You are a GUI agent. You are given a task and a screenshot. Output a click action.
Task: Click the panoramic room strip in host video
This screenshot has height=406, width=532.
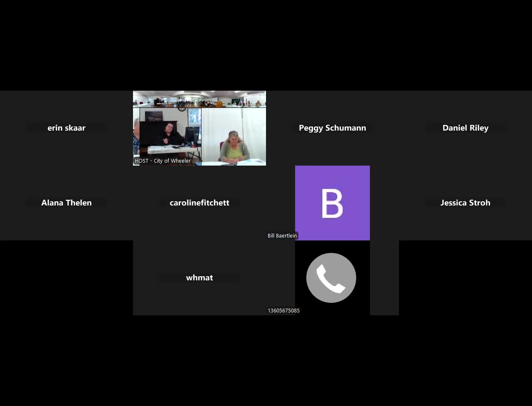point(199,100)
